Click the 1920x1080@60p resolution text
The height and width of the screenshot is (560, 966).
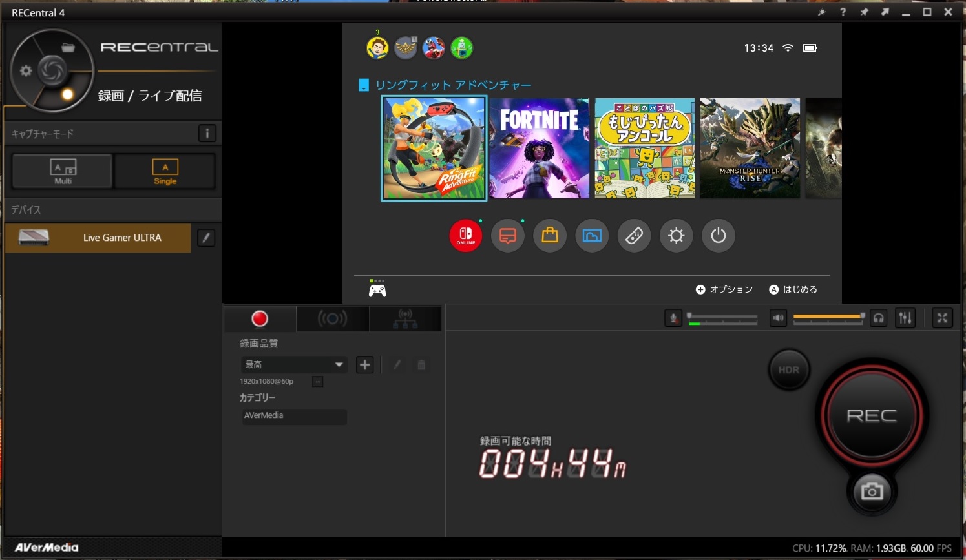pos(267,382)
